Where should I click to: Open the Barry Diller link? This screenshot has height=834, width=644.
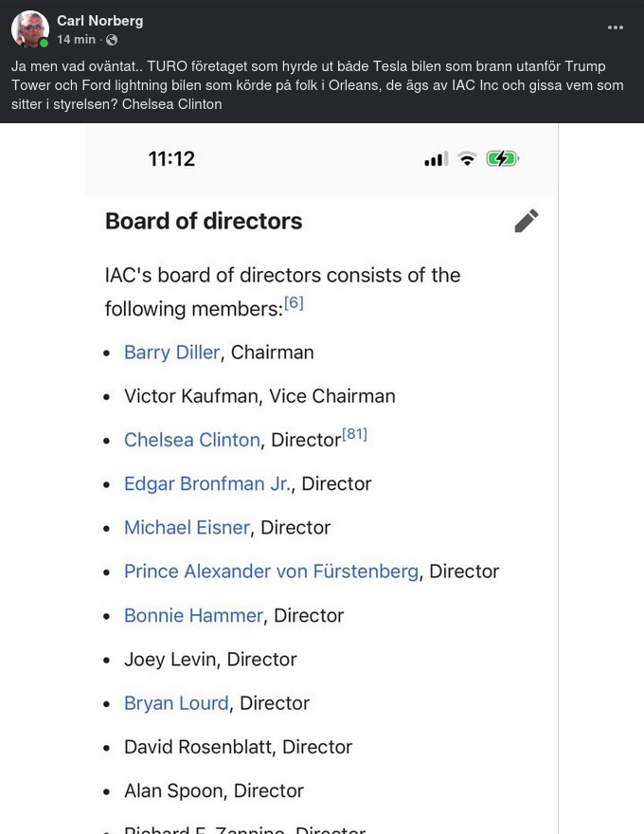pyautogui.click(x=171, y=353)
